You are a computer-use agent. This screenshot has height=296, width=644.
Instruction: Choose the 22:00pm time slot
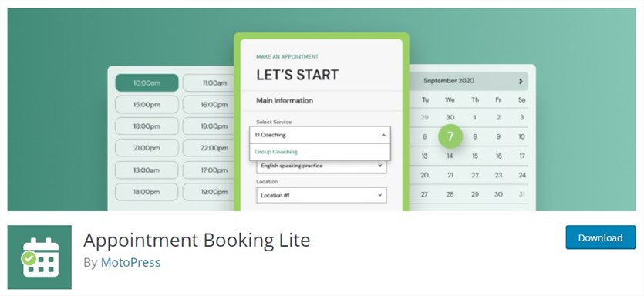click(209, 148)
